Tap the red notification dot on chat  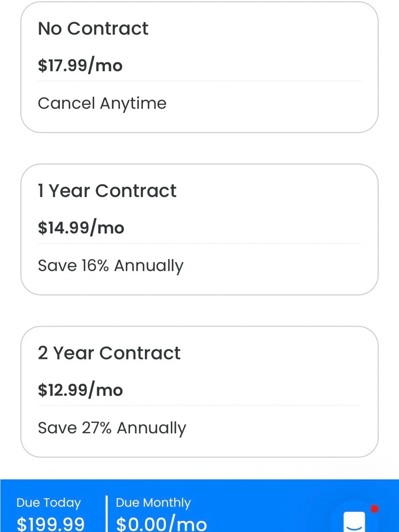[374, 509]
